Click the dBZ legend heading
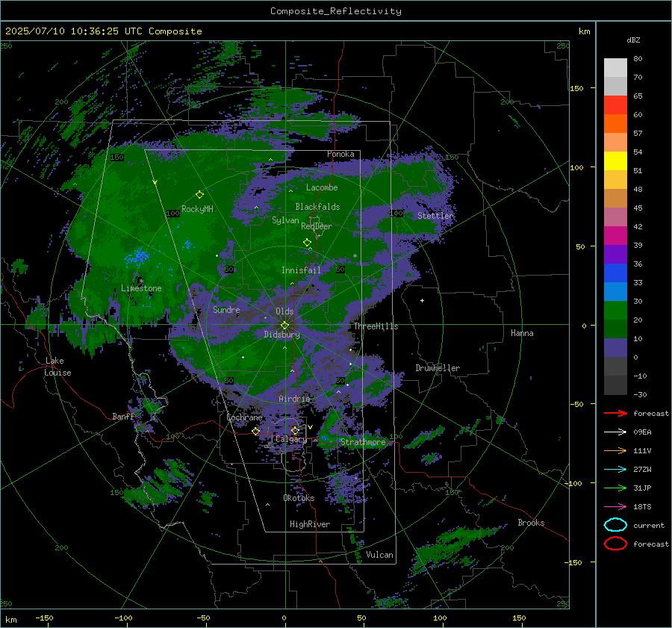 point(633,40)
